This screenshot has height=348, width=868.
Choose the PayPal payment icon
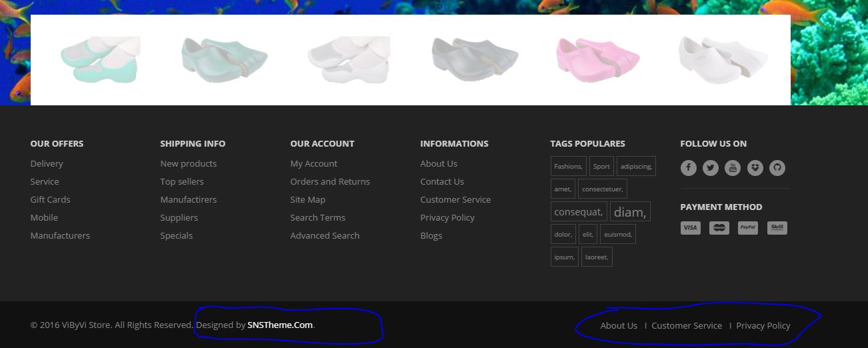click(x=748, y=228)
